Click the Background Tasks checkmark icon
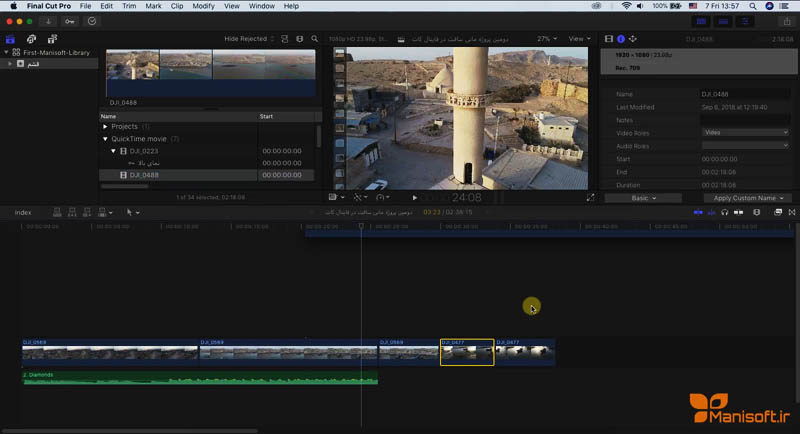 [92, 21]
